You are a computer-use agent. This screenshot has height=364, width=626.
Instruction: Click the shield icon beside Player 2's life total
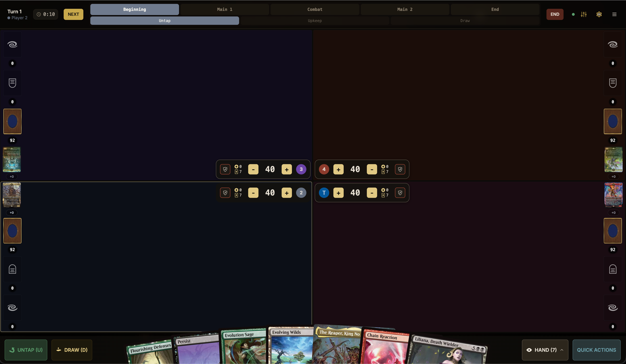coord(225,193)
